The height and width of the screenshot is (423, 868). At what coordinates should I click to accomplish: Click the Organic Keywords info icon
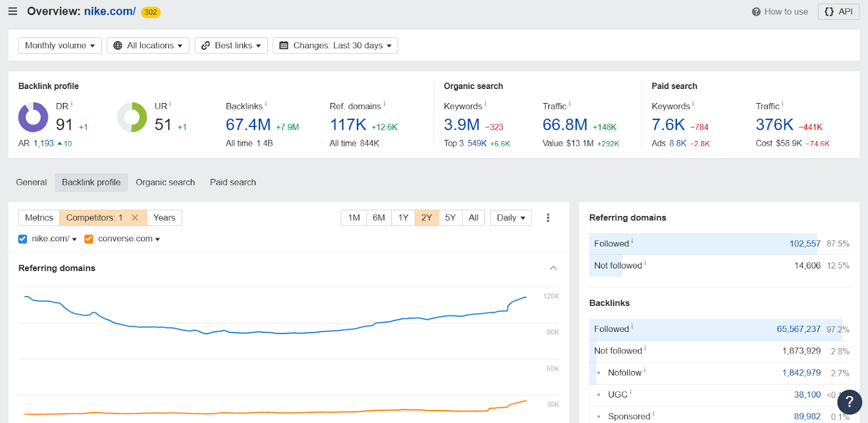[485, 104]
